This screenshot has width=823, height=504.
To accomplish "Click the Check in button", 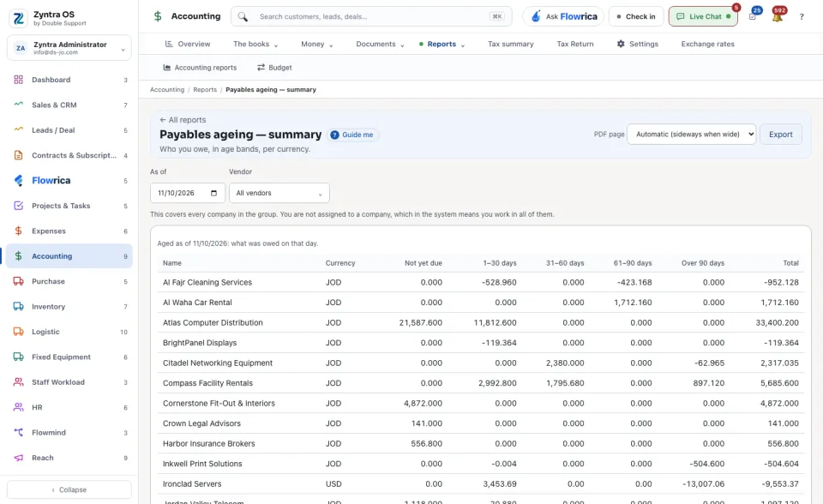I will 636,17.
